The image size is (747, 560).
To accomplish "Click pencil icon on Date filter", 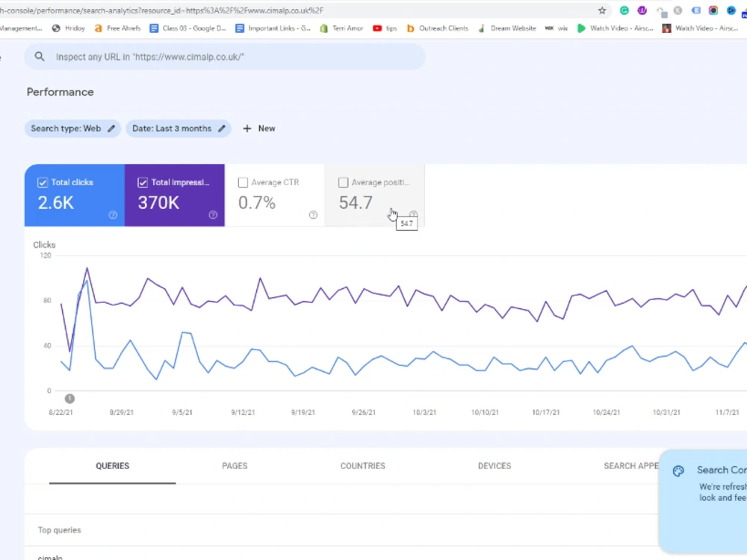I will tap(222, 128).
